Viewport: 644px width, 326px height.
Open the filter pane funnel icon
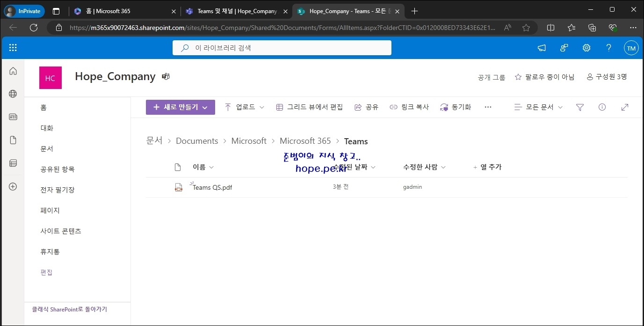pyautogui.click(x=580, y=107)
